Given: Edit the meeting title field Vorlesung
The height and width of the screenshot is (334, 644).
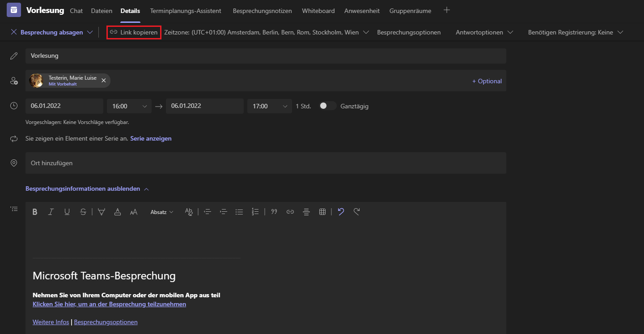Looking at the screenshot, I should (x=266, y=56).
